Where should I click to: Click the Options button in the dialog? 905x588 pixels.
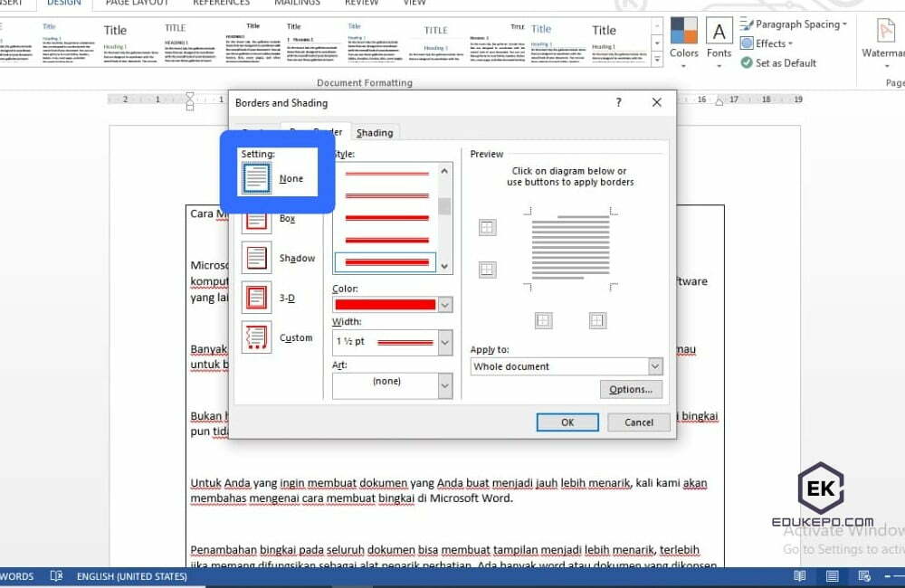click(x=631, y=389)
